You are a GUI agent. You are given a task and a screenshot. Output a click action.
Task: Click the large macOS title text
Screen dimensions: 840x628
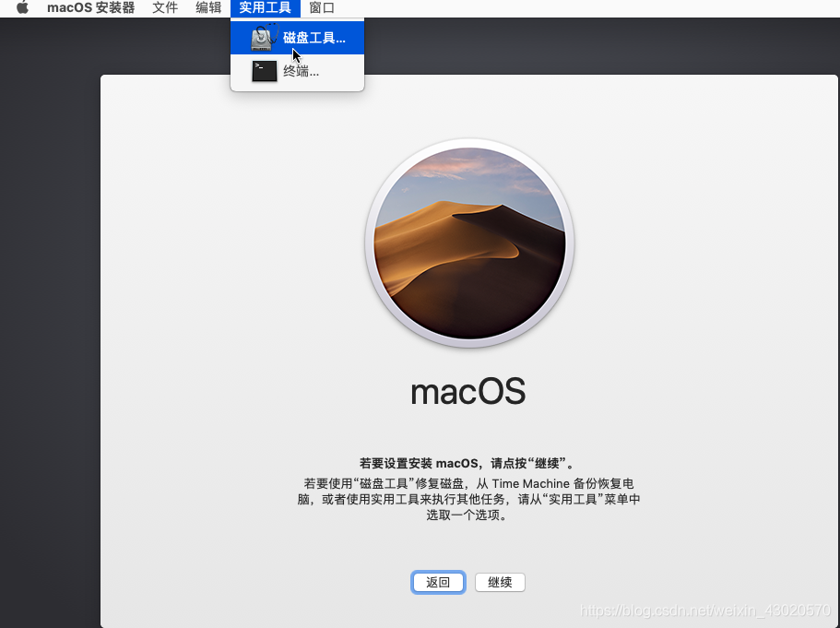pos(468,391)
